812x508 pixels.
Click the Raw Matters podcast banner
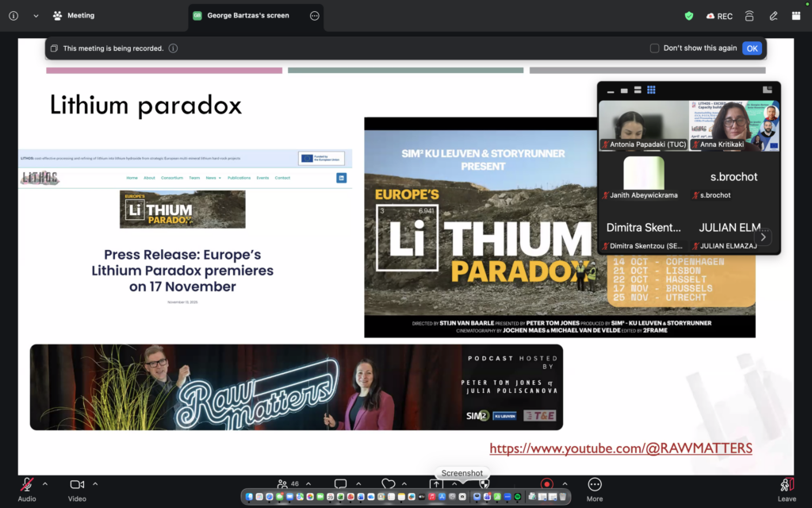[x=297, y=387]
